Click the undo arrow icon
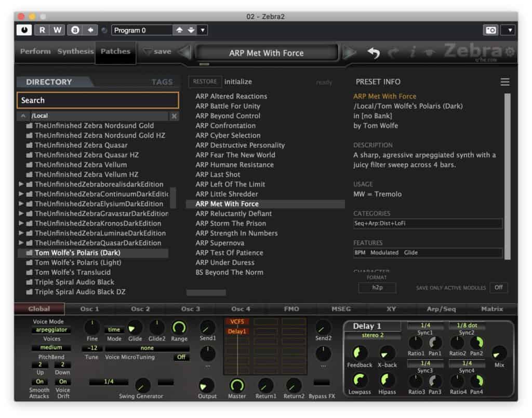 pos(374,52)
